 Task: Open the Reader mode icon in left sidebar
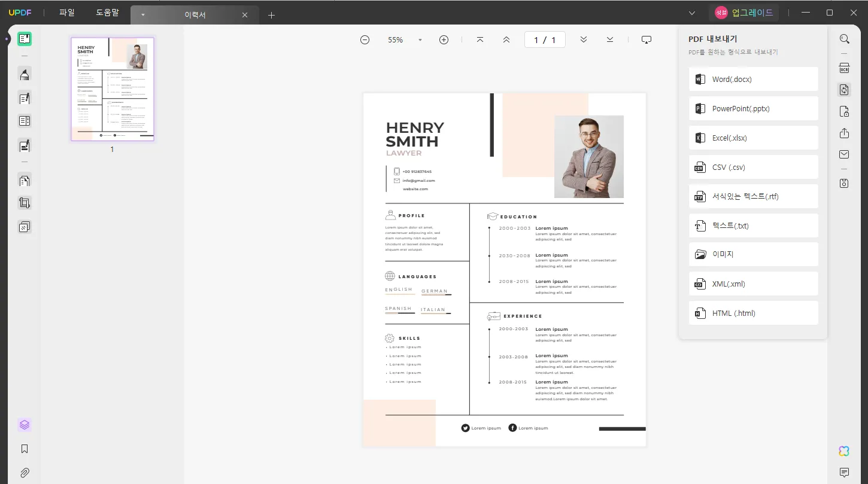(x=25, y=39)
